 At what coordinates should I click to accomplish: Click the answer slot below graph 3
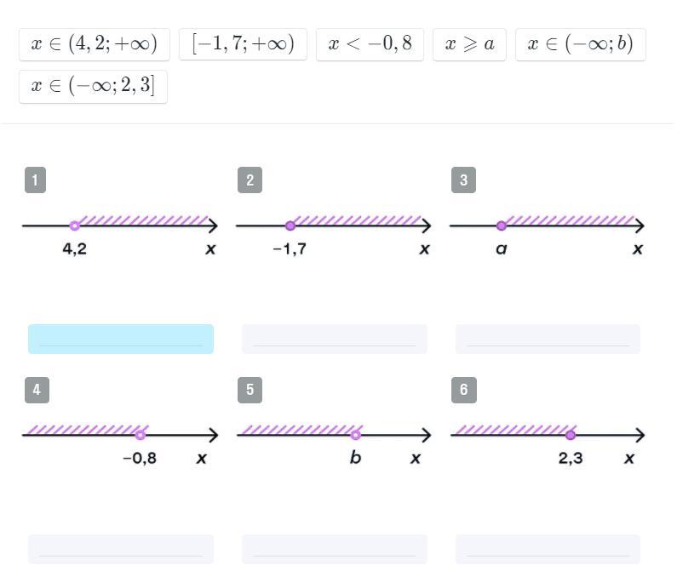tap(548, 339)
